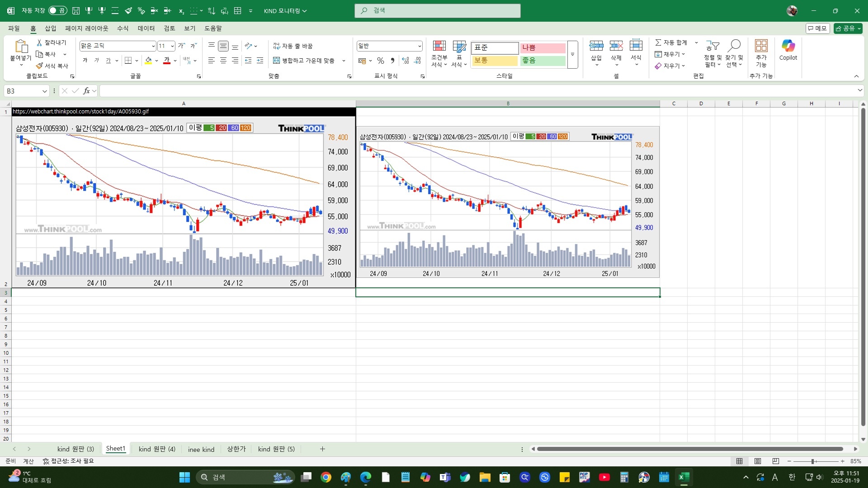Decrease font size with the smaller 가 icon
The height and width of the screenshot is (488, 868).
(x=193, y=46)
